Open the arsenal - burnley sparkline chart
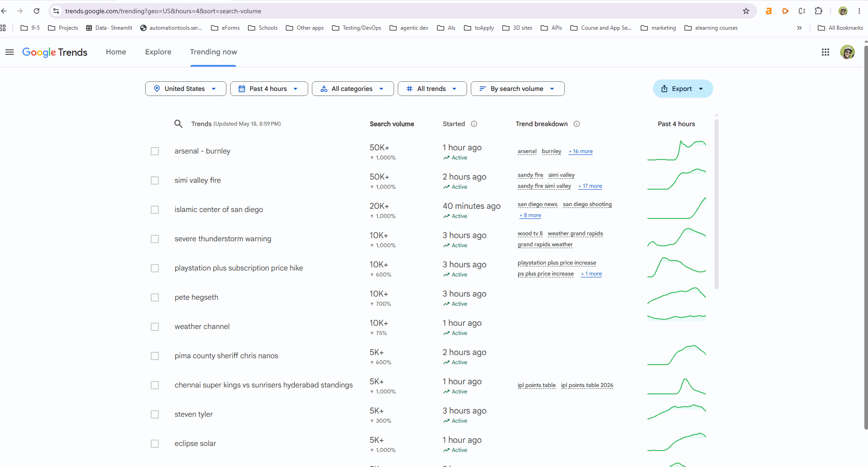This screenshot has width=868, height=467. pyautogui.click(x=677, y=151)
